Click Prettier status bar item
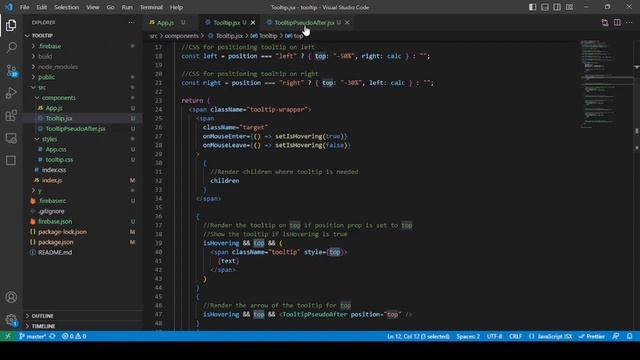The height and width of the screenshot is (360, 640). [591, 336]
